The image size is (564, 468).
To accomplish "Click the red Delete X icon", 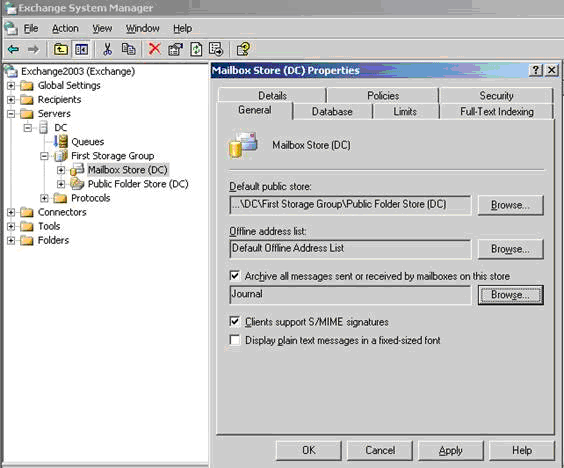I will coord(155,49).
